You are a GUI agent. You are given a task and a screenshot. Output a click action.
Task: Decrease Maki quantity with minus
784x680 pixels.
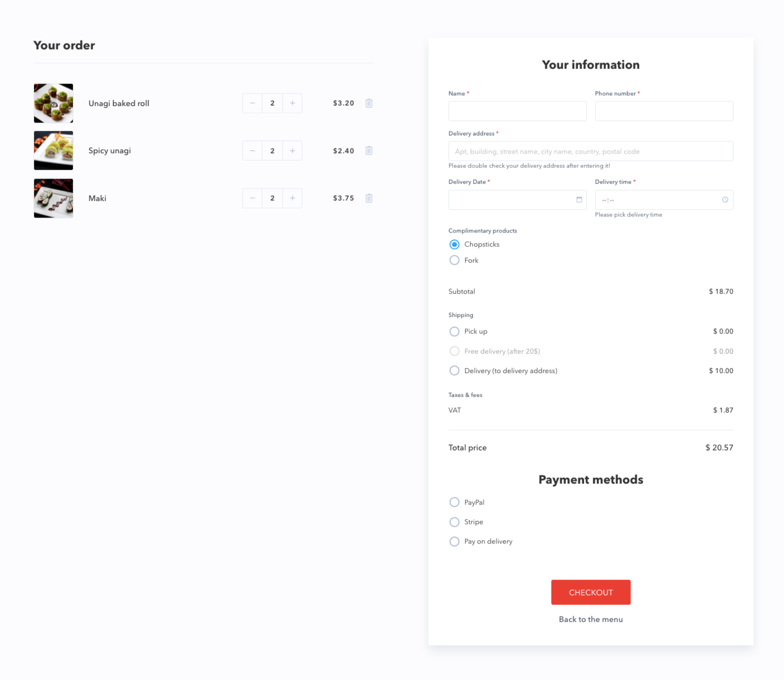(252, 198)
